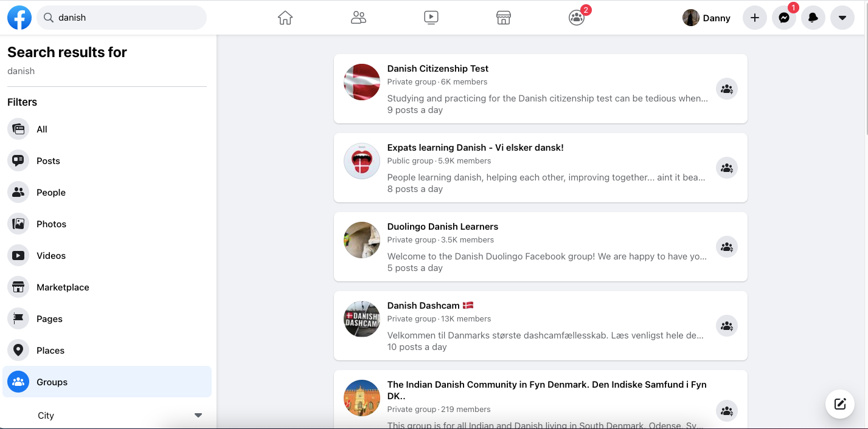Open the Marketplace icon in the top bar
868x429 pixels.
click(x=503, y=18)
